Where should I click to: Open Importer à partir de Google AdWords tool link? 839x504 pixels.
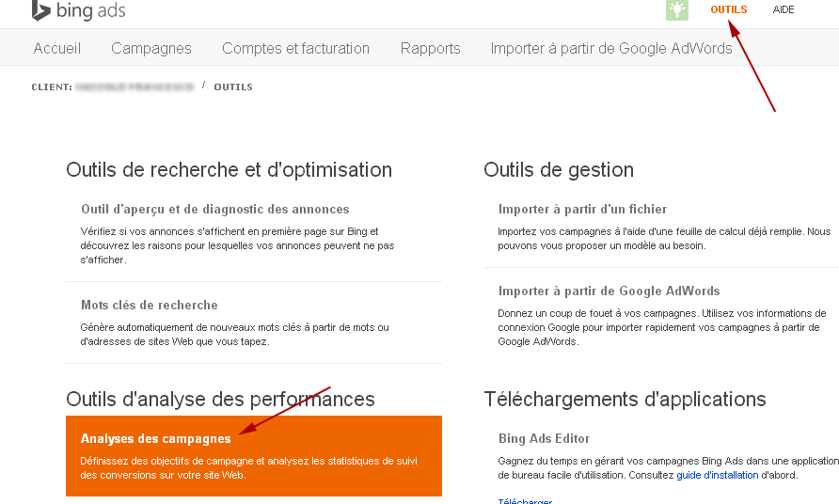609,291
